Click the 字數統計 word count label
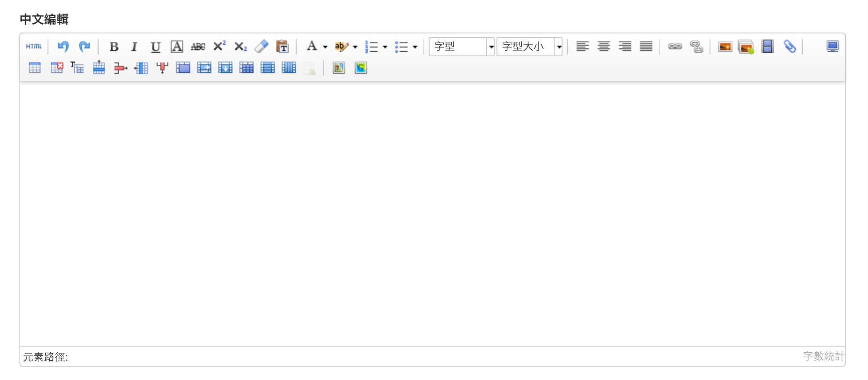The height and width of the screenshot is (380, 868). [824, 356]
